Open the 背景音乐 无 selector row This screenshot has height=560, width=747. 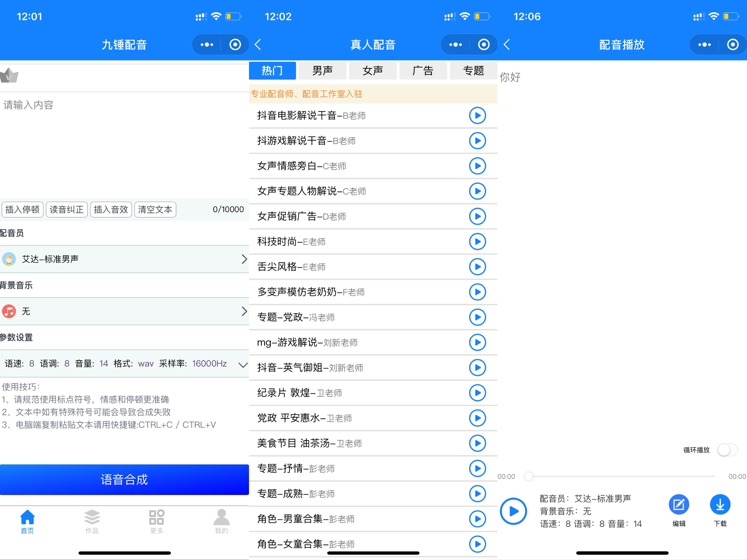[124, 311]
